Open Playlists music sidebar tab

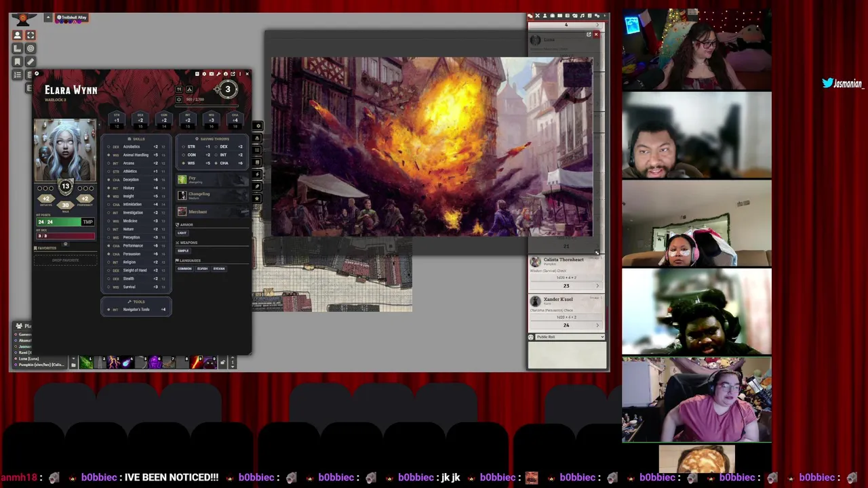pyautogui.click(x=583, y=16)
